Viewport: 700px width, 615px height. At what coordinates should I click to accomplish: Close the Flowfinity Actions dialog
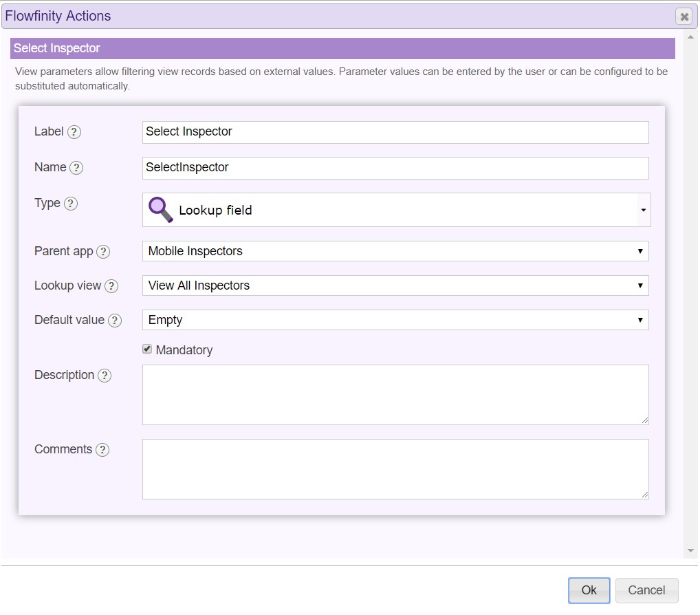tap(683, 17)
